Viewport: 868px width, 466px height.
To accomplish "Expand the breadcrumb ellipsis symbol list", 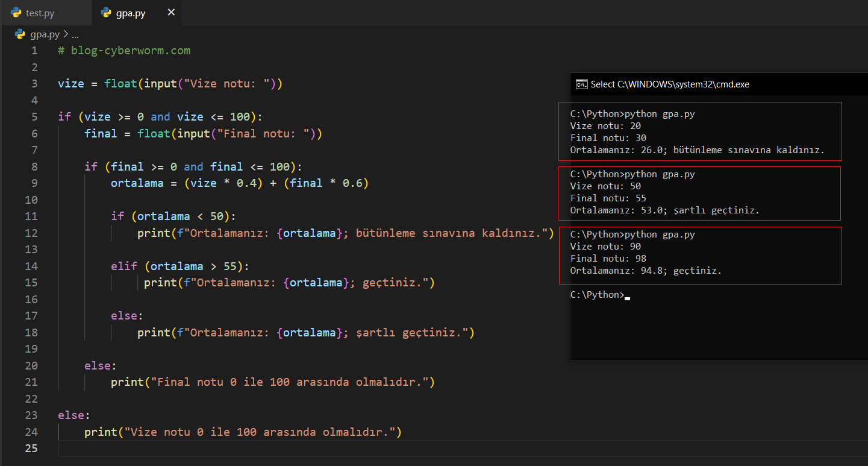I will point(75,34).
